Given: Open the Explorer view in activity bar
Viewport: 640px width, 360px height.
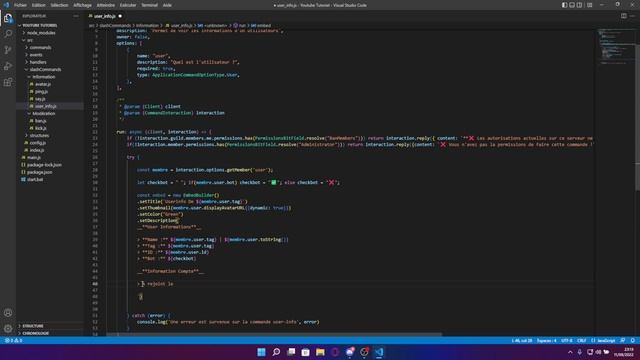Looking at the screenshot, I should click(8, 18).
